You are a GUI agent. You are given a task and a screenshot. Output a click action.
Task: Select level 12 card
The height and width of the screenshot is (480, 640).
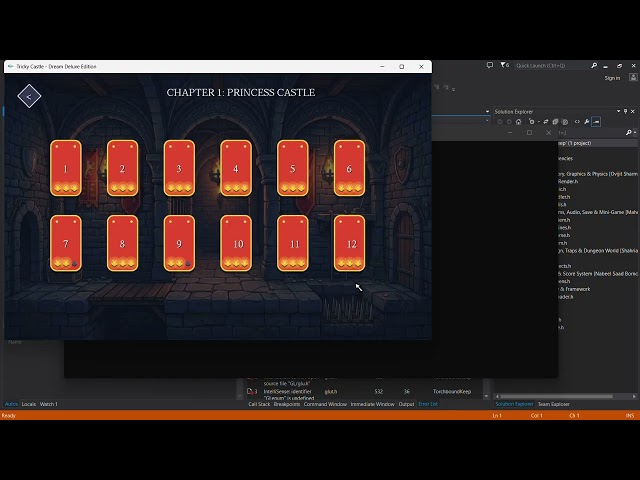[x=349, y=243]
